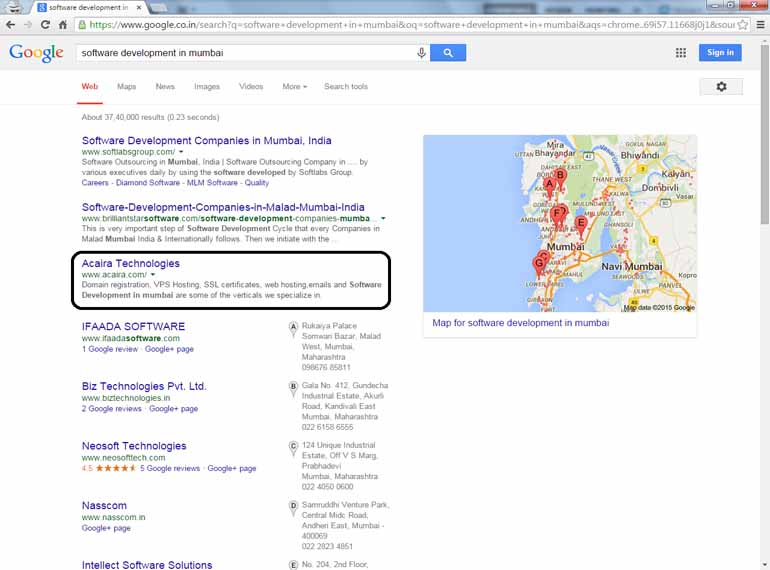This screenshot has height=570, width=770.
Task: Click Diamond Software sitelink
Action: pyautogui.click(x=148, y=183)
